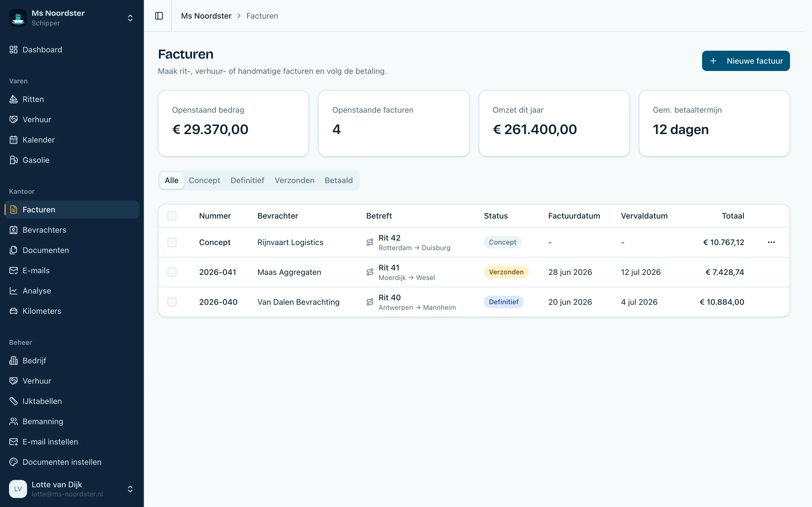
Task: Select the checkbox for invoice 2026-040
Action: [172, 302]
